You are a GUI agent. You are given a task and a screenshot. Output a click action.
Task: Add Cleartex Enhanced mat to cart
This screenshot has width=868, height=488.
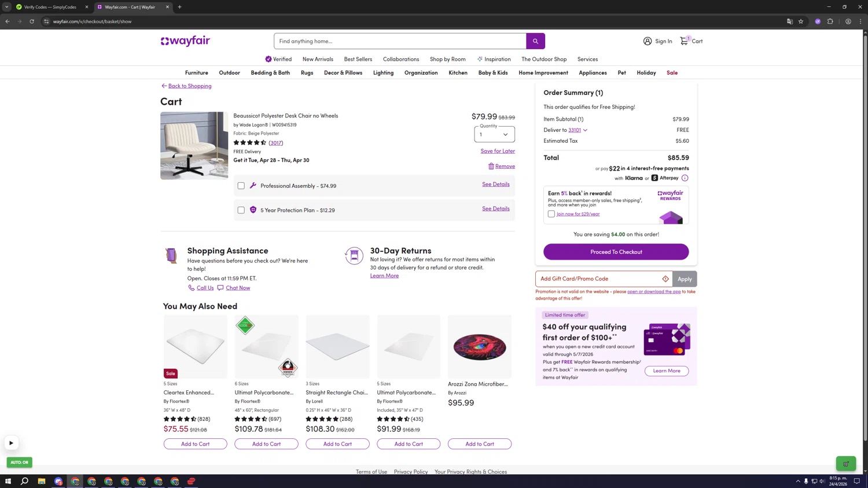tap(195, 444)
